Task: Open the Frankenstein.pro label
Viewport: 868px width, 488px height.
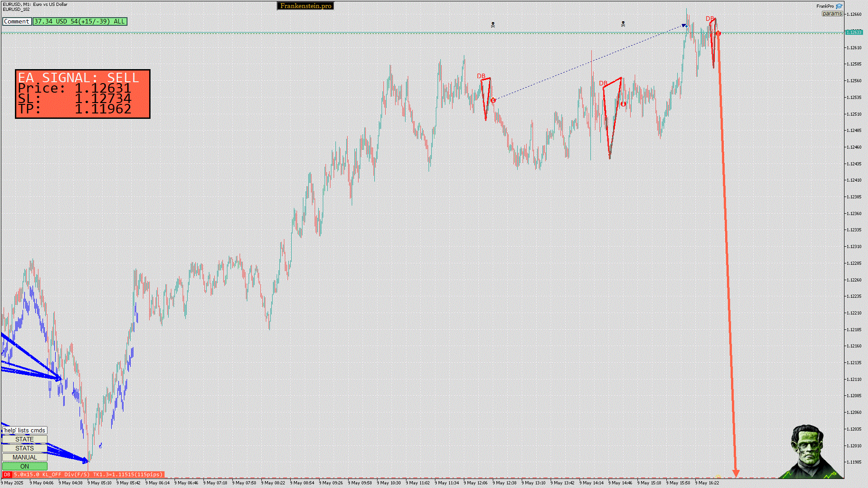Action: 306,6
